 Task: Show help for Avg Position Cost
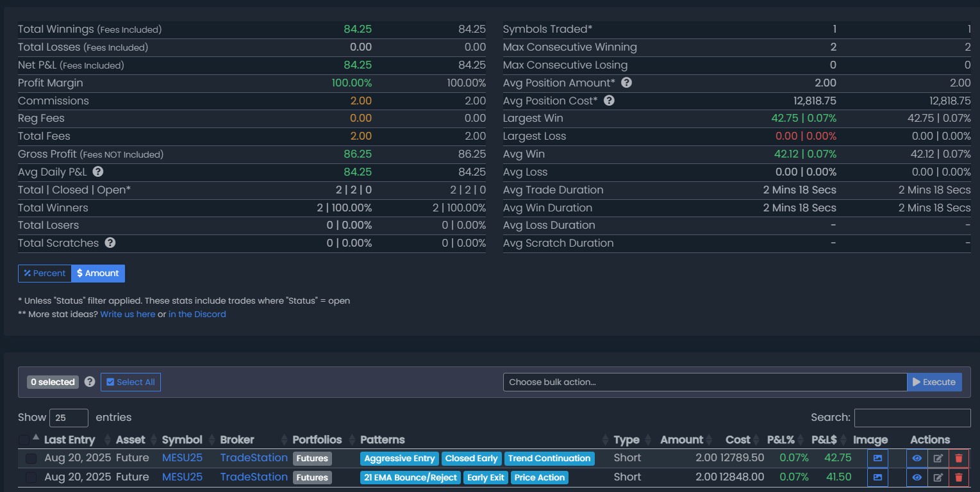click(x=609, y=101)
